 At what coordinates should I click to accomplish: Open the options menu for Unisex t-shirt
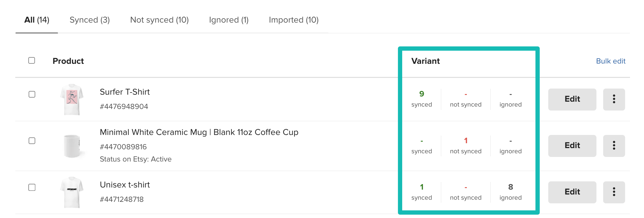click(x=614, y=192)
